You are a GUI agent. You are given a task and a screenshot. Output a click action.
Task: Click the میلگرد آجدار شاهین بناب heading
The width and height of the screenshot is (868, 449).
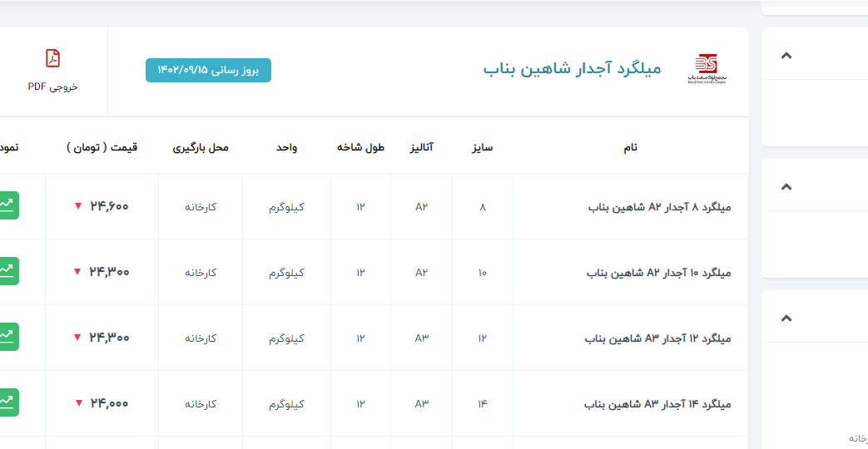[x=572, y=68]
